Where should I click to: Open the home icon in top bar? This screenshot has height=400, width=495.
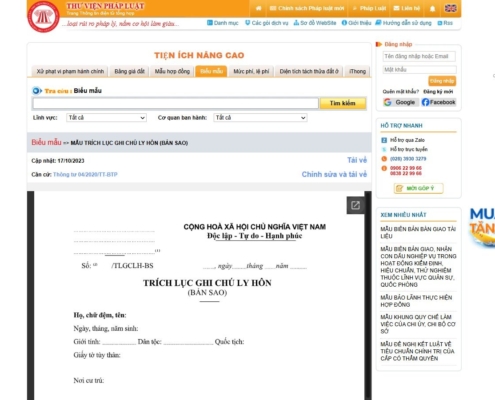(x=258, y=8)
